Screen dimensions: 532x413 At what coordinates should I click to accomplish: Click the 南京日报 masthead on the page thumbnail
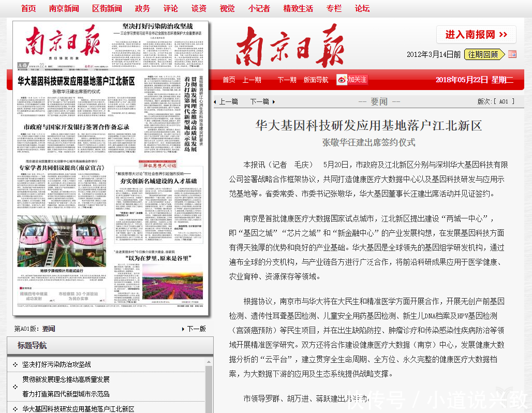point(63,41)
